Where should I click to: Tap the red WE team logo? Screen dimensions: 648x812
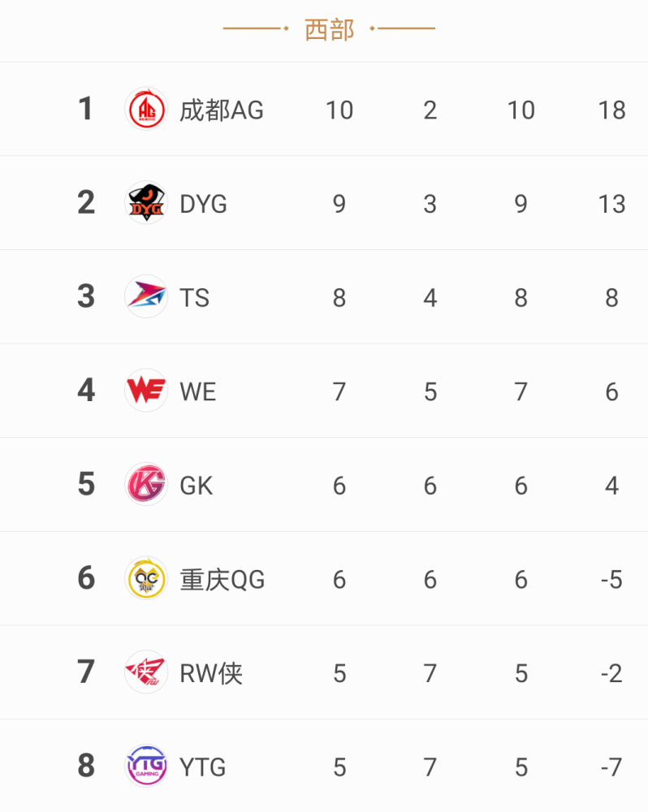146,391
